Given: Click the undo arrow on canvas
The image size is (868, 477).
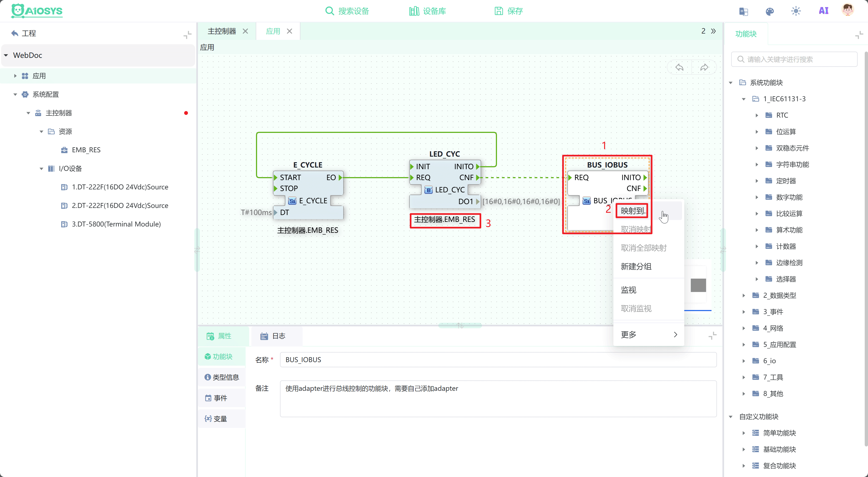Looking at the screenshot, I should click(x=679, y=67).
